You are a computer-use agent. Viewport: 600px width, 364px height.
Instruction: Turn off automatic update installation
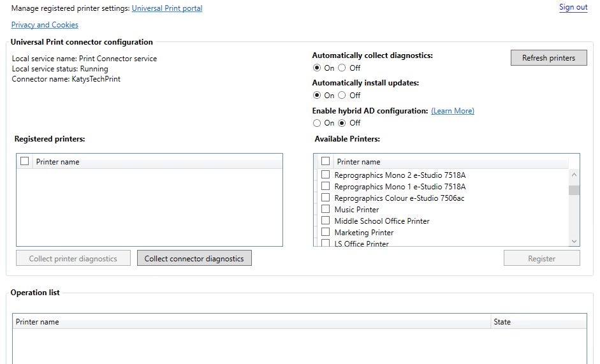342,96
